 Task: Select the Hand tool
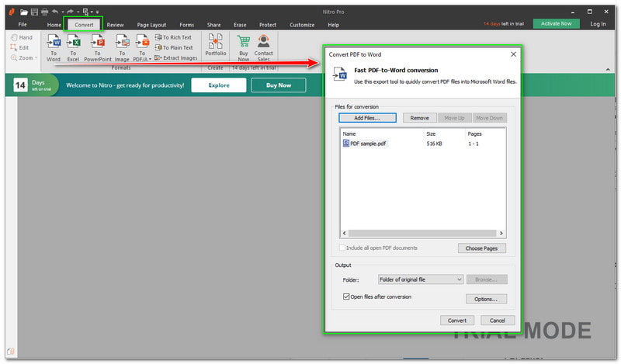point(22,37)
